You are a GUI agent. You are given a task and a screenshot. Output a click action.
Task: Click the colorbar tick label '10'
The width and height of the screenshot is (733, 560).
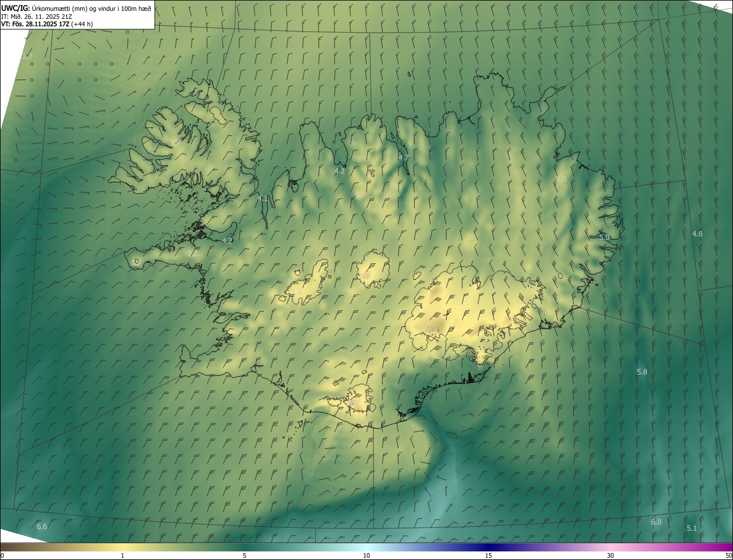[x=366, y=555]
